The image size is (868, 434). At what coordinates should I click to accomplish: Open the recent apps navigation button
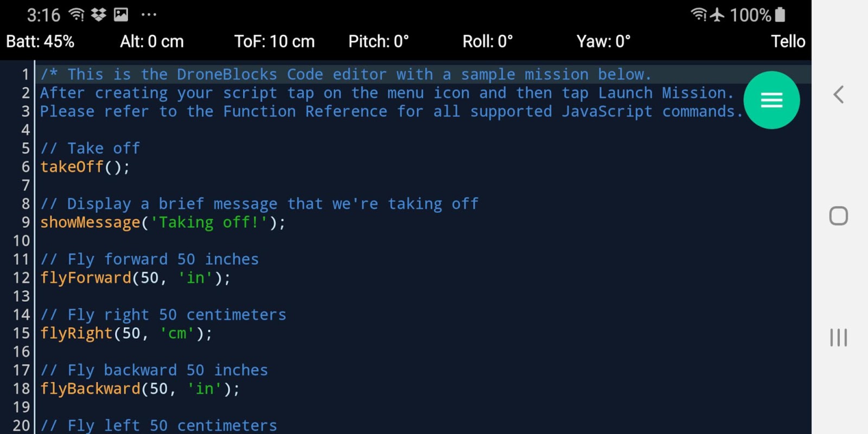click(x=839, y=337)
